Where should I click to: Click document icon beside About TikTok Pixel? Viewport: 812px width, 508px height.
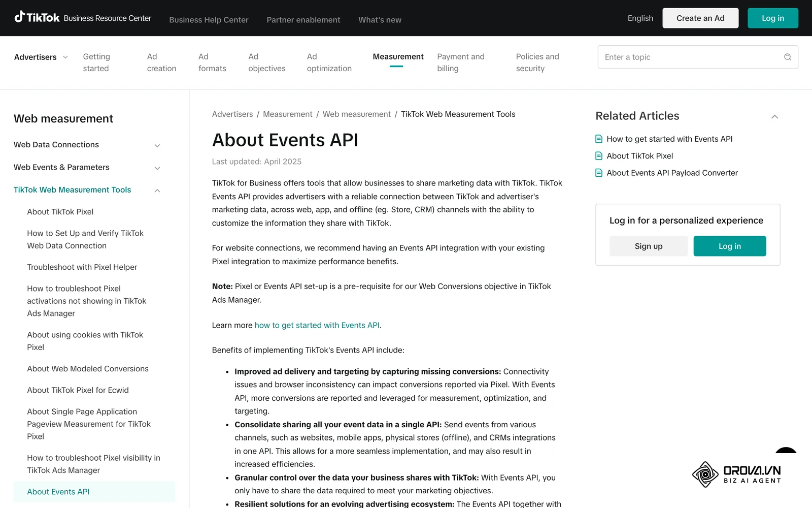coord(599,156)
